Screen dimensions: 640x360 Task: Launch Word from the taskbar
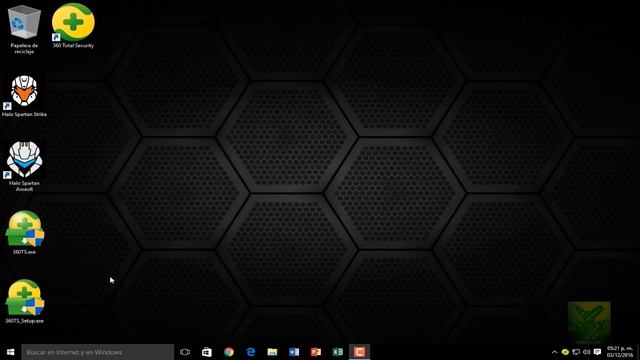[x=294, y=352]
